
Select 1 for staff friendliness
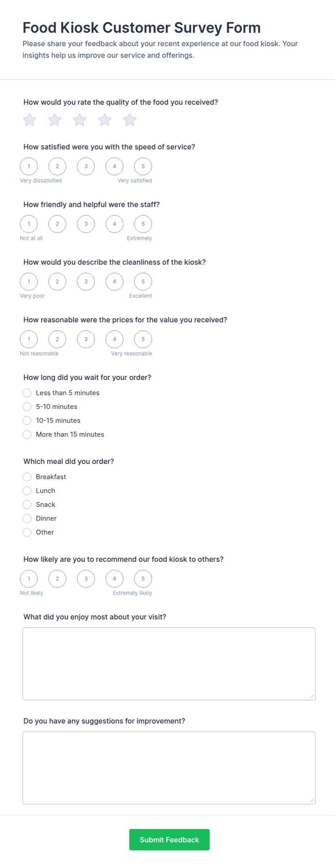pyautogui.click(x=29, y=224)
